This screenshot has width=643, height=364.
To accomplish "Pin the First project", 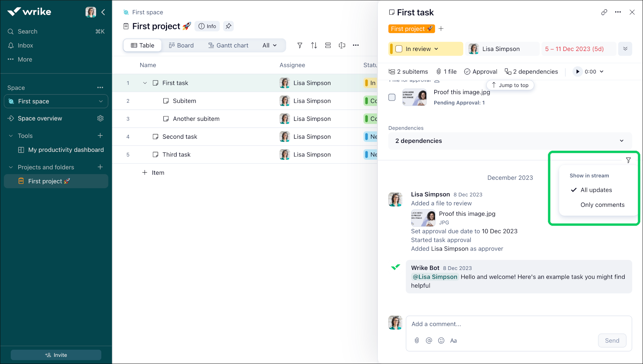I will (228, 26).
